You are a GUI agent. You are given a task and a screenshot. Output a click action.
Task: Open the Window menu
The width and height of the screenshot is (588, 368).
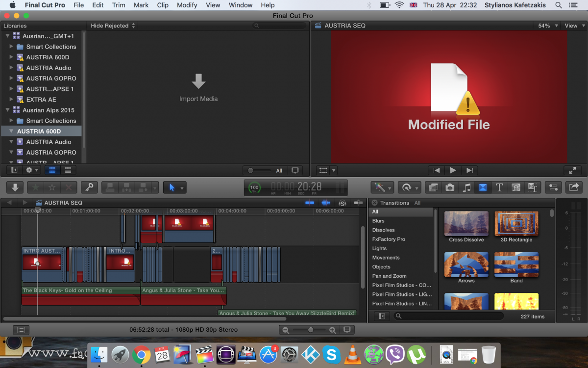tap(241, 5)
